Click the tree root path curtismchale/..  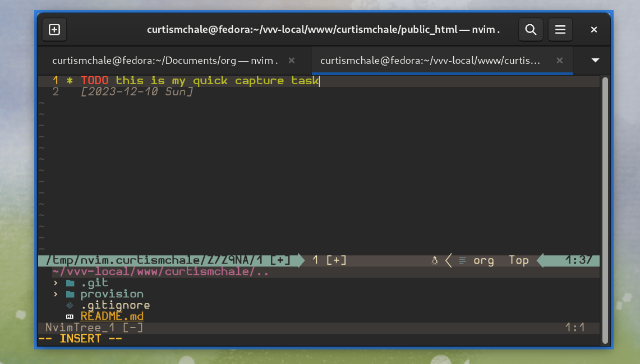pyautogui.click(x=160, y=272)
